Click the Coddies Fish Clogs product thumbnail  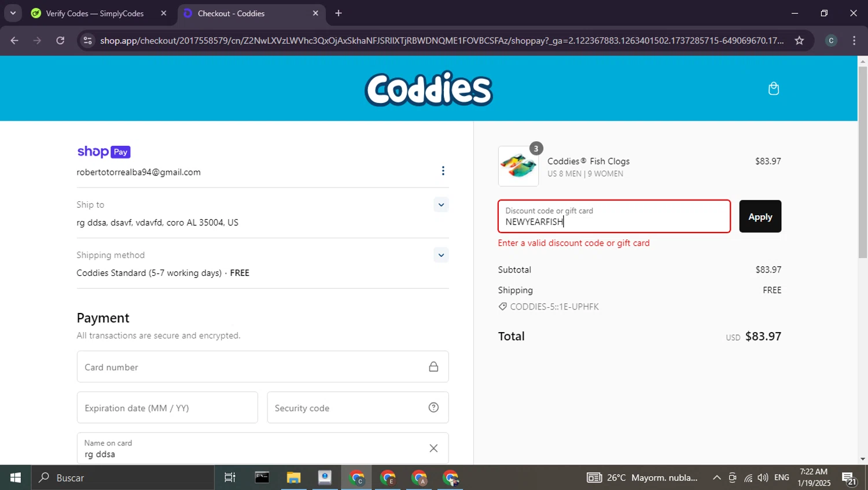point(518,166)
